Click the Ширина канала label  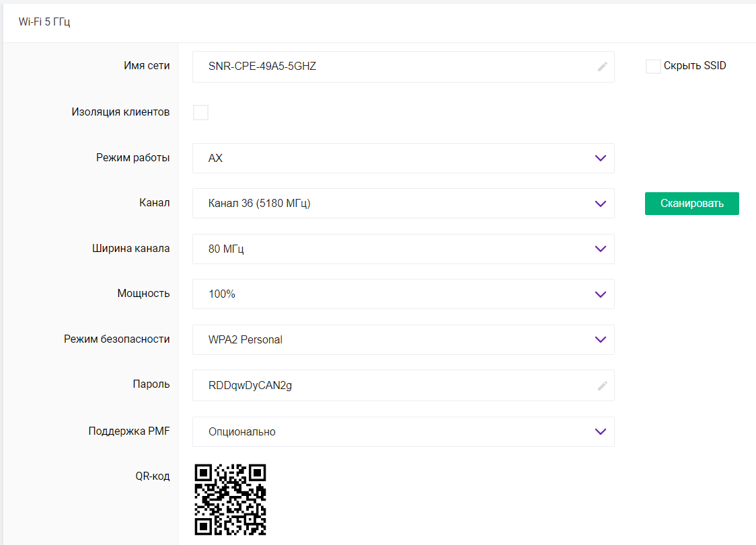click(x=130, y=248)
